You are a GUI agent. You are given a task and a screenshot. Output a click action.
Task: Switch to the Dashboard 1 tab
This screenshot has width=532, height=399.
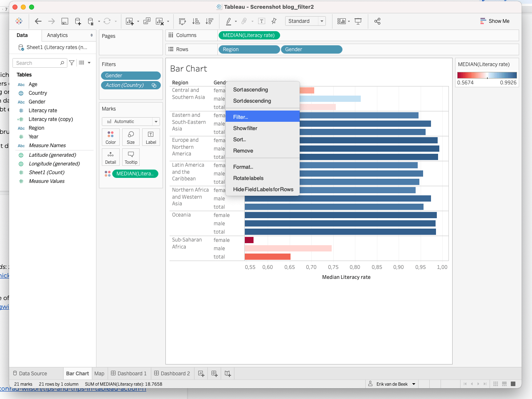(129, 374)
